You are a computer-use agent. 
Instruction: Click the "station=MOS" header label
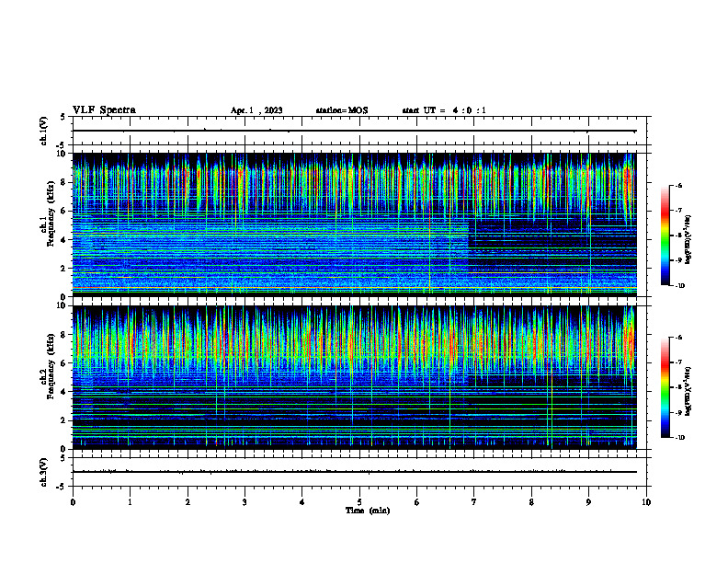(342, 110)
